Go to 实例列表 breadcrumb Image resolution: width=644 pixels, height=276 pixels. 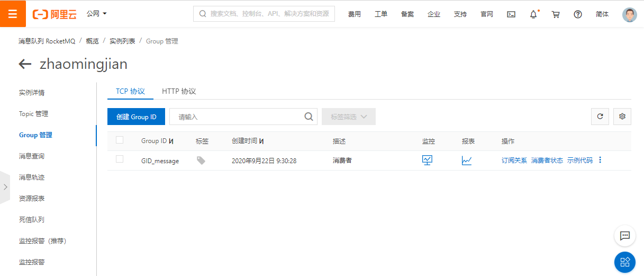pos(122,41)
